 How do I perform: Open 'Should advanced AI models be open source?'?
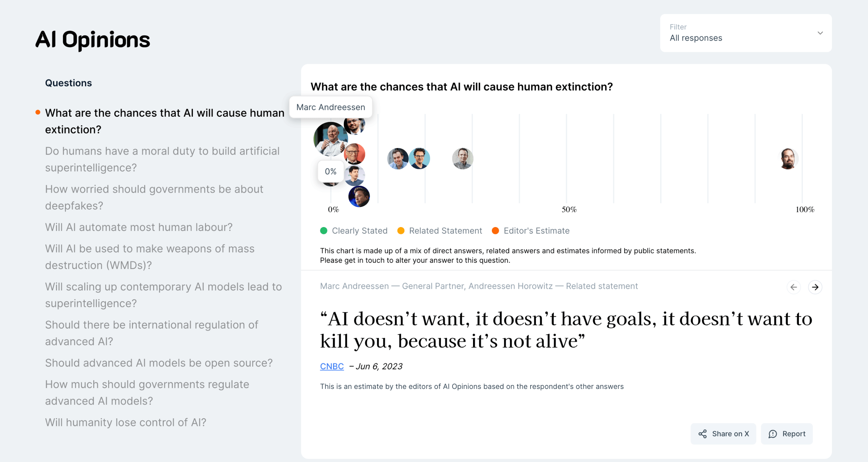(159, 363)
